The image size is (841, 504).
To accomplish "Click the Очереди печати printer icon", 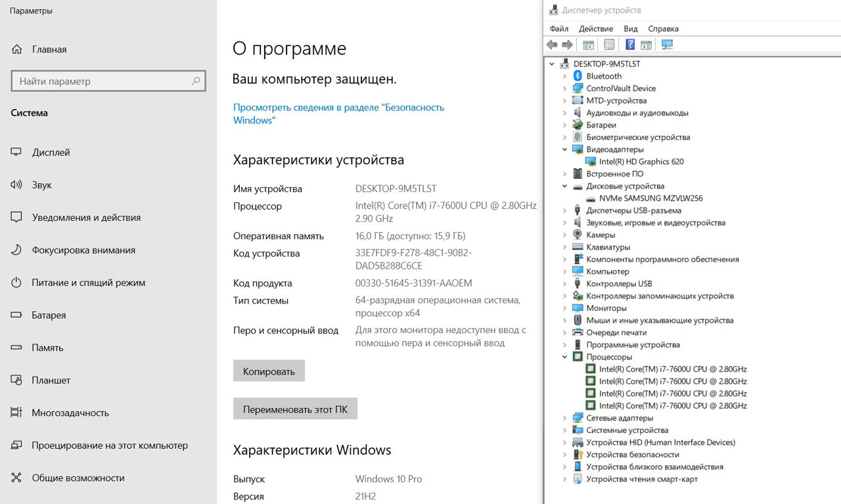I will [x=578, y=332].
